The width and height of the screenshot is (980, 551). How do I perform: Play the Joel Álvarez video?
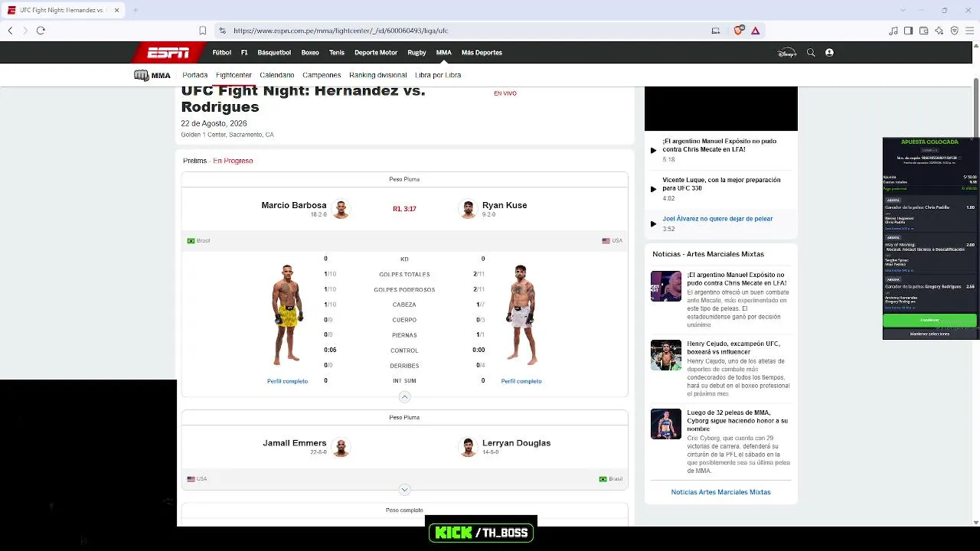(x=653, y=223)
